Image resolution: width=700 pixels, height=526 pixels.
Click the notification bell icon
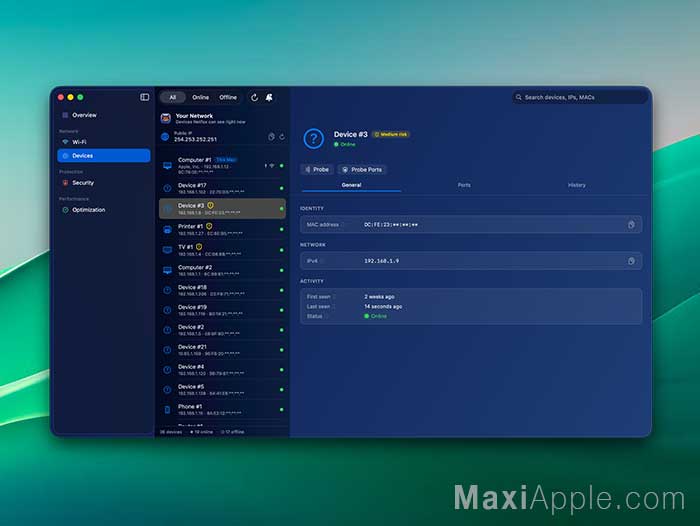(x=269, y=97)
